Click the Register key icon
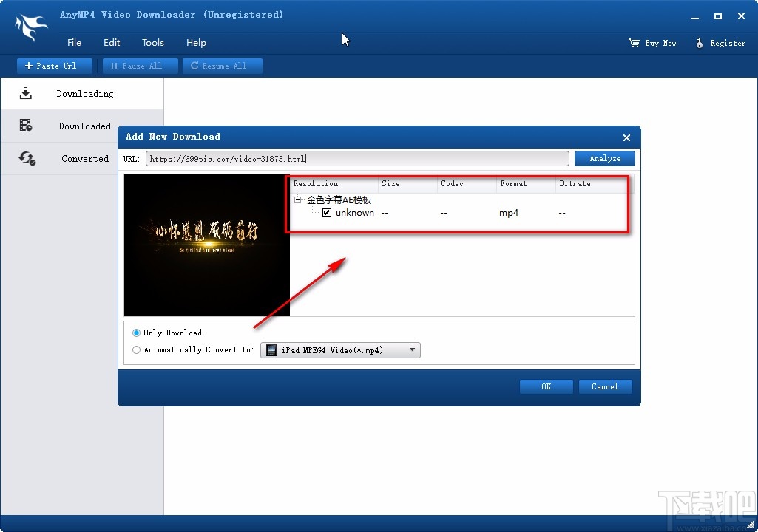The image size is (758, 532). pos(700,43)
